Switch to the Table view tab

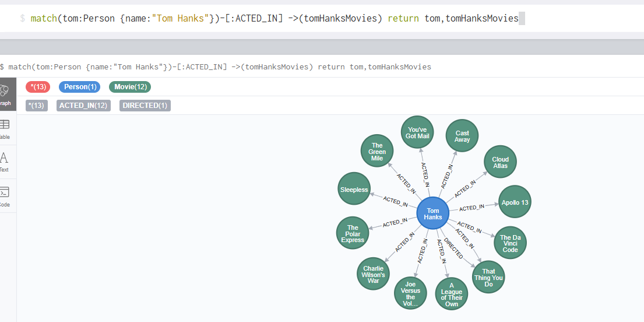(x=8, y=128)
